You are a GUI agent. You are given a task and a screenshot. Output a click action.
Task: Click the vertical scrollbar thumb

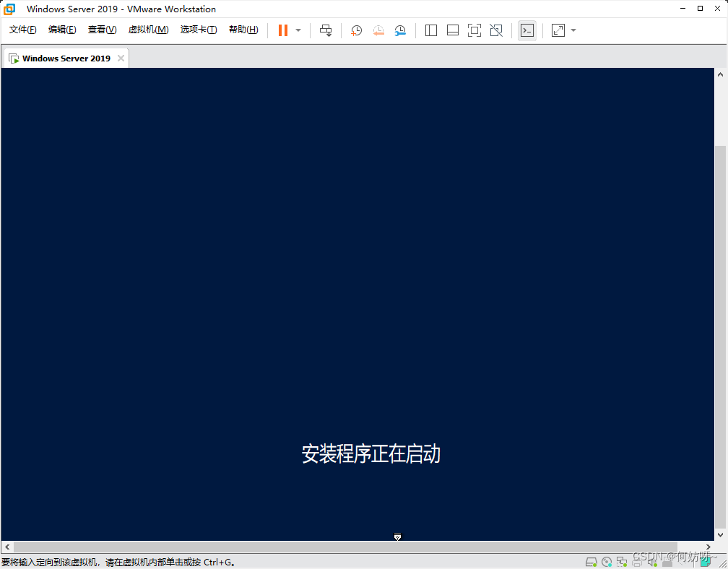click(x=721, y=336)
